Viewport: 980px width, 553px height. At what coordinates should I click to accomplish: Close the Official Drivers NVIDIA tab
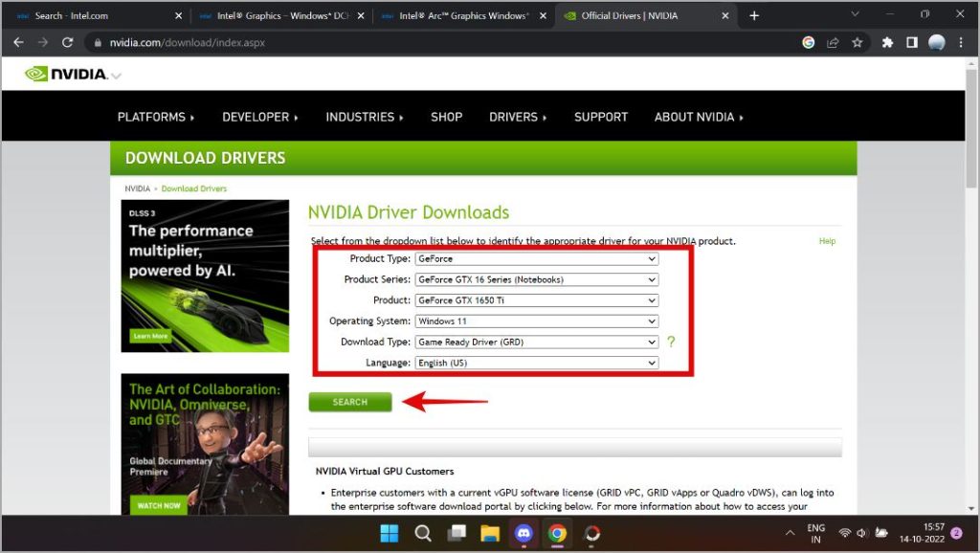(x=725, y=15)
